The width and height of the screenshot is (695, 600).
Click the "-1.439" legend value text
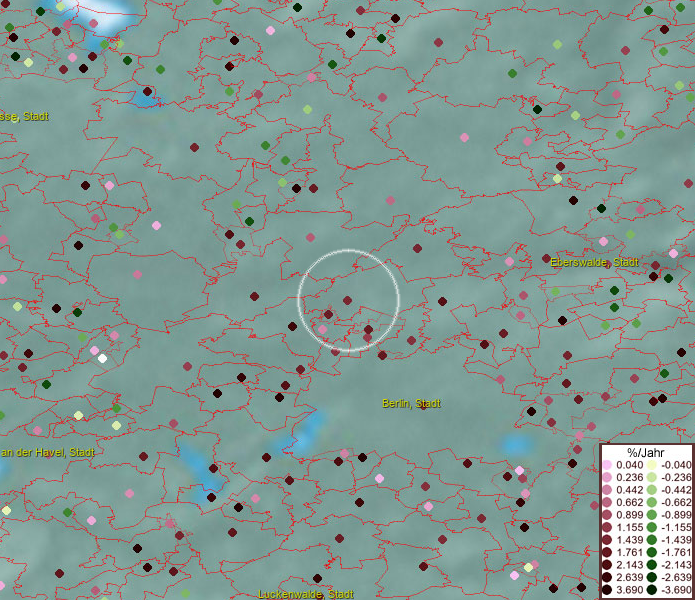click(x=676, y=540)
